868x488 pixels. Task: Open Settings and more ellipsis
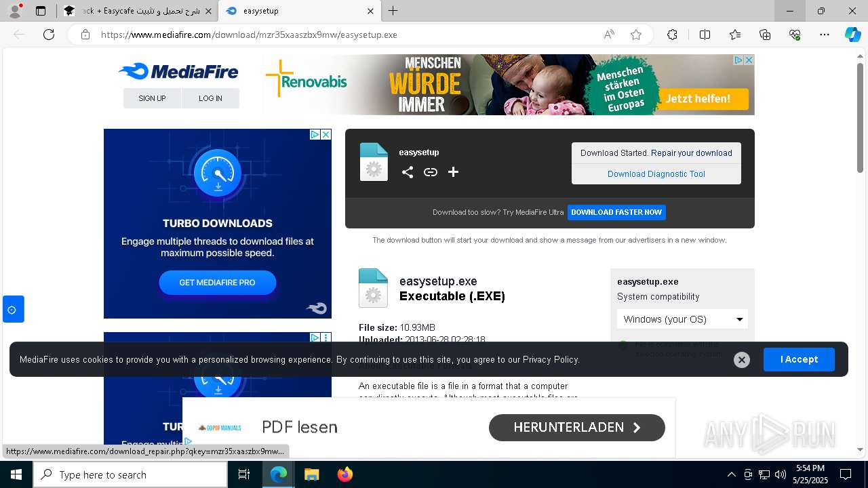[x=825, y=35]
